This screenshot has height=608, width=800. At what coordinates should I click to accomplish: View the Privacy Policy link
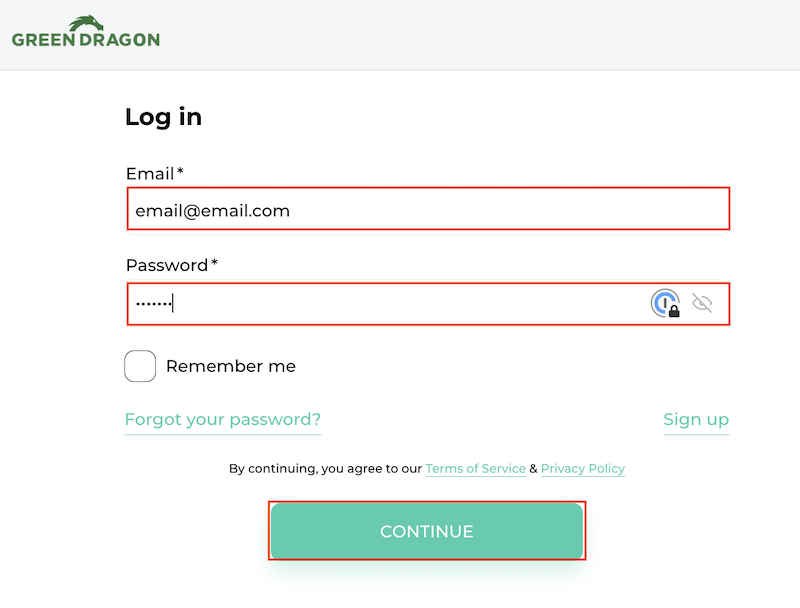click(583, 468)
